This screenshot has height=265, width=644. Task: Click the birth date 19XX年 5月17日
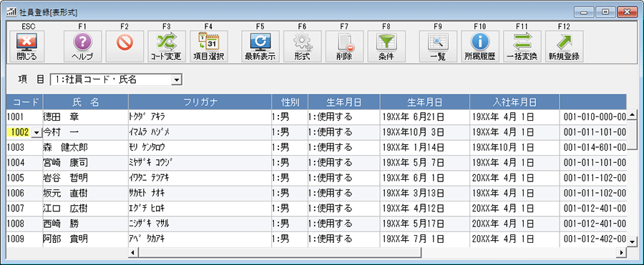pos(424,224)
